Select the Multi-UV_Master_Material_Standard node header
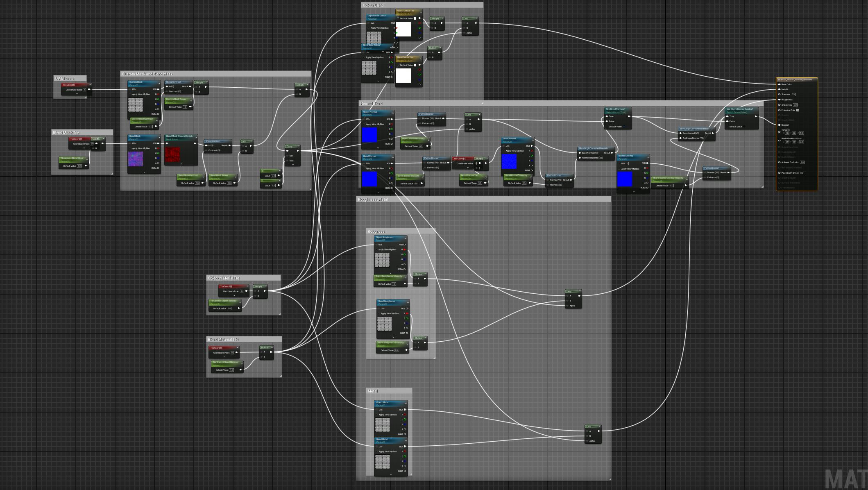The height and width of the screenshot is (490, 868). click(x=797, y=79)
